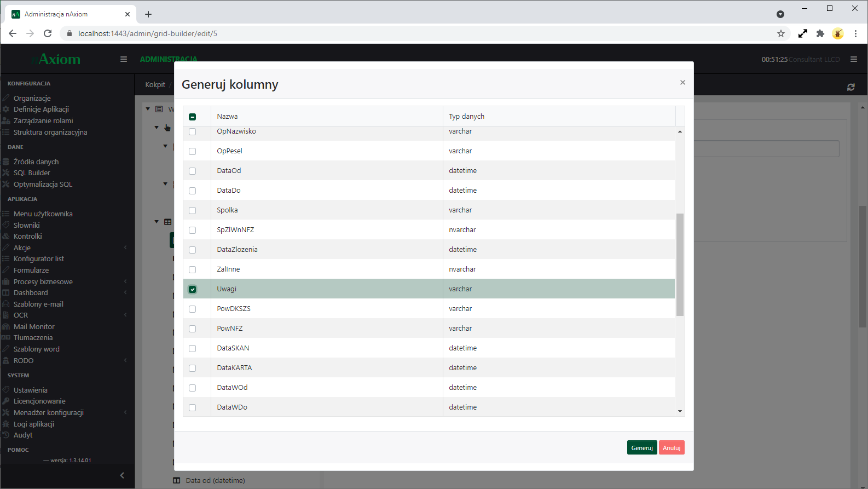The width and height of the screenshot is (868, 489).
Task: Open the Chrome three-dot menu
Action: pos(855,33)
